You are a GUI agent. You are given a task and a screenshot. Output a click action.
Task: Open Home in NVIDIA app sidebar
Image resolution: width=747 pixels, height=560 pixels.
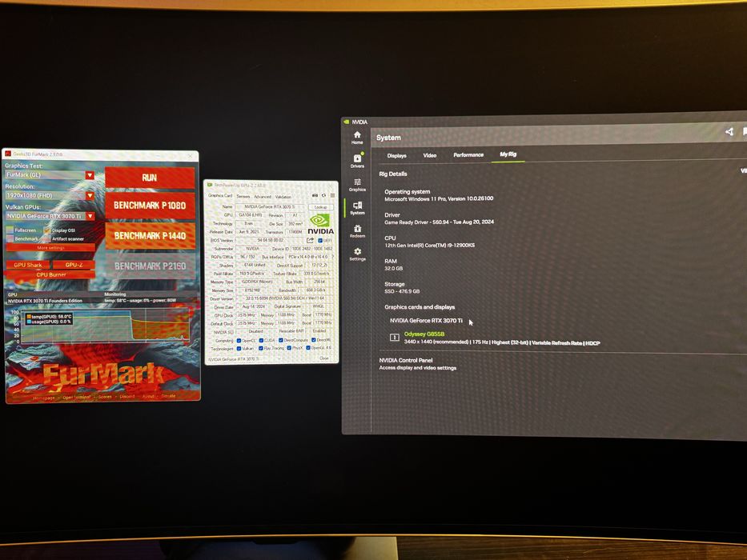click(x=357, y=138)
